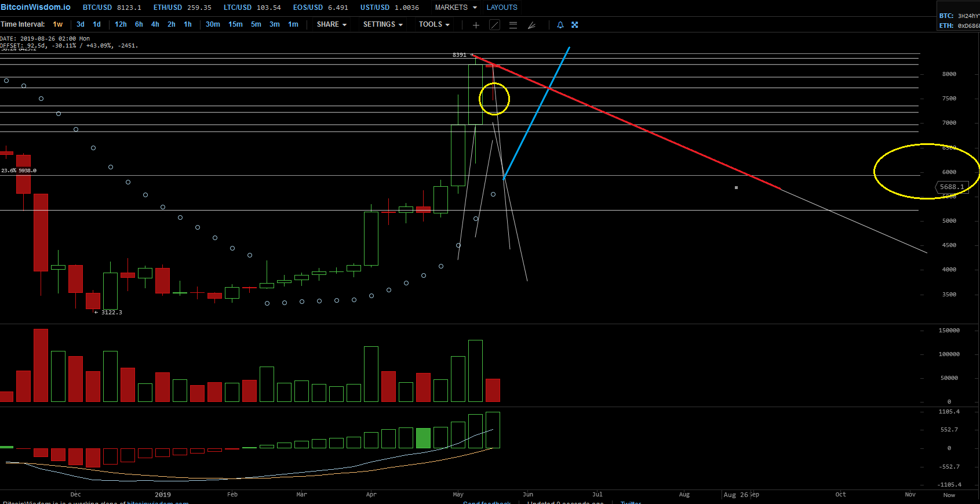Switch to BTC/USD market
980x504 pixels.
(x=112, y=8)
